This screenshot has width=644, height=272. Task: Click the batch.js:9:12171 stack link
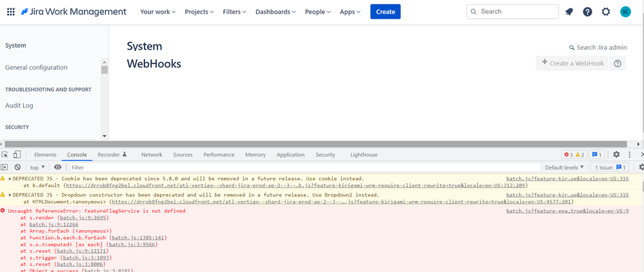coord(81,251)
